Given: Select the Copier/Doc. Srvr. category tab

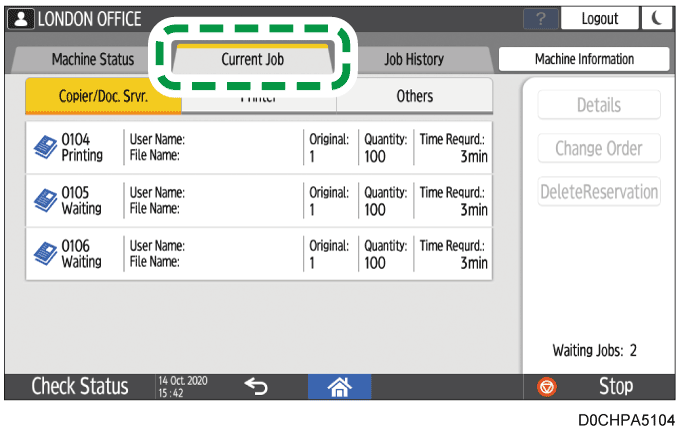Looking at the screenshot, I should tap(103, 96).
